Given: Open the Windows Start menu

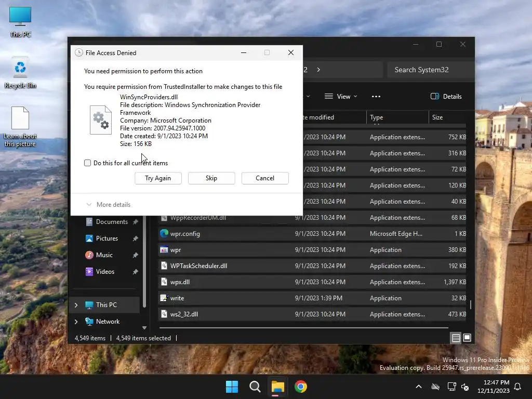Looking at the screenshot, I should pyautogui.click(x=232, y=387).
